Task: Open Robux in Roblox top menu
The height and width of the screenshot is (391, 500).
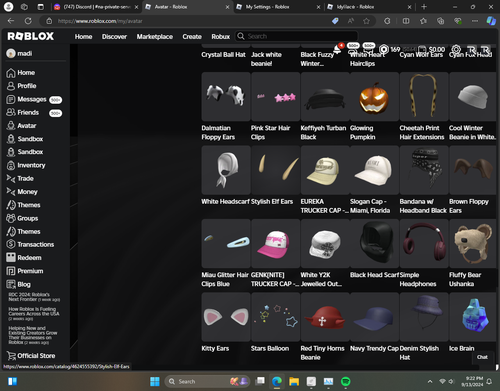Action: (221, 36)
